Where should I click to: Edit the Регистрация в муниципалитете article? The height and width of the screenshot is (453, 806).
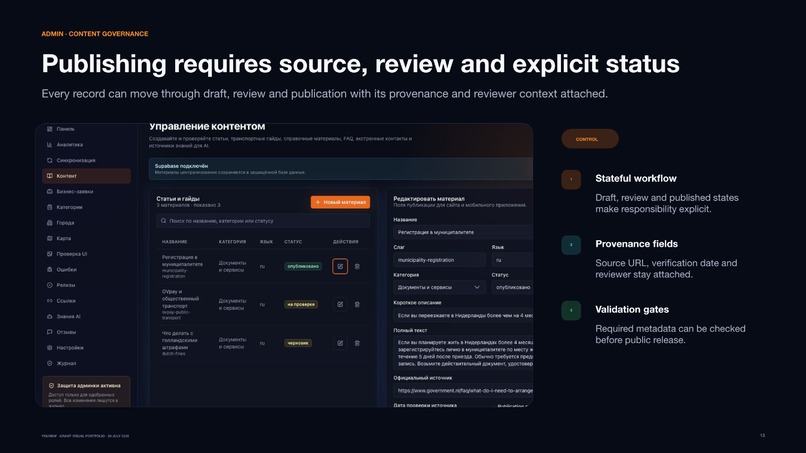(340, 266)
